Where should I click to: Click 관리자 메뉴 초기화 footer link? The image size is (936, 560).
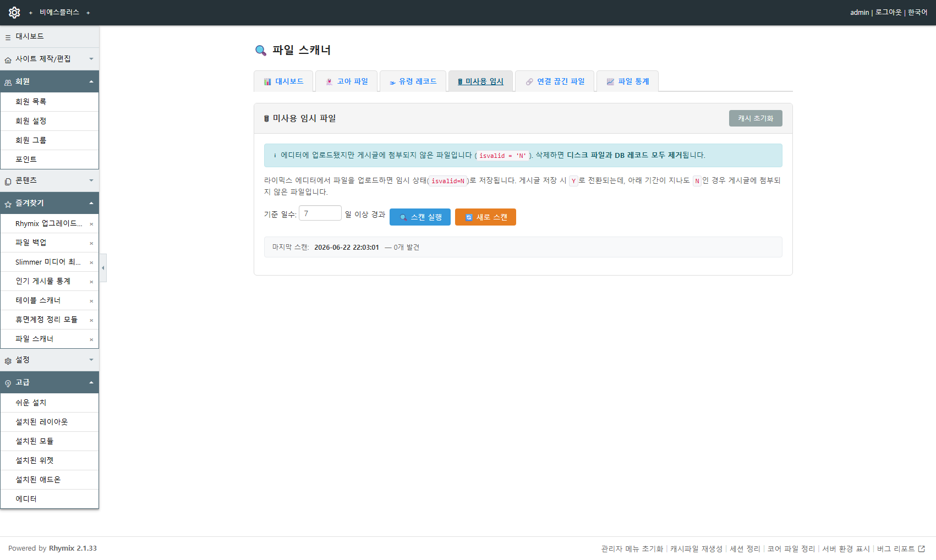(x=632, y=548)
